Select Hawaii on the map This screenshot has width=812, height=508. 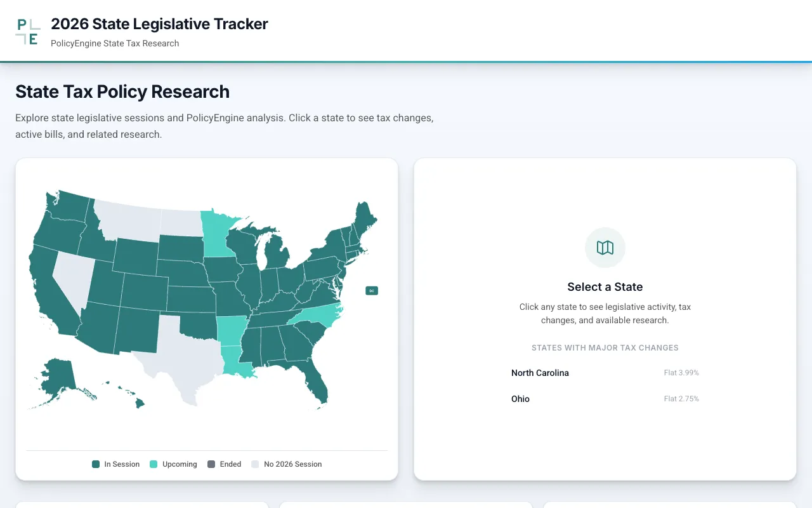[x=139, y=403]
